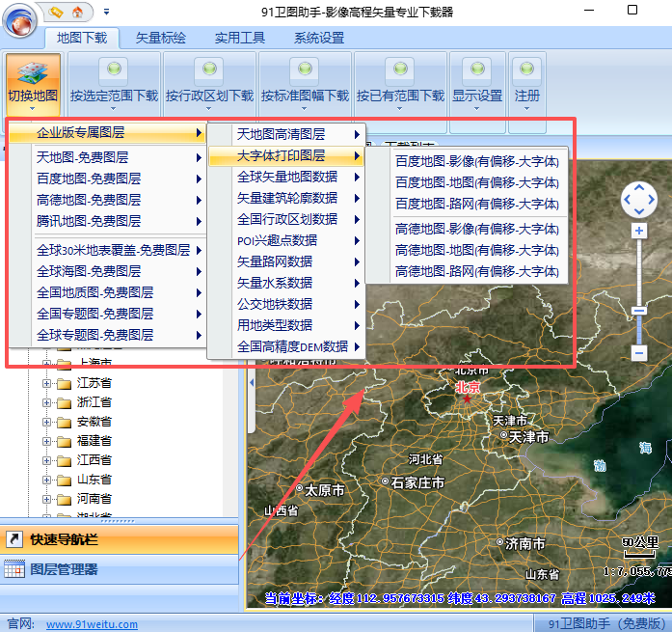672x632 pixels.
Task: Switch to the 地图下载 ribbon tab
Action: click(x=82, y=38)
